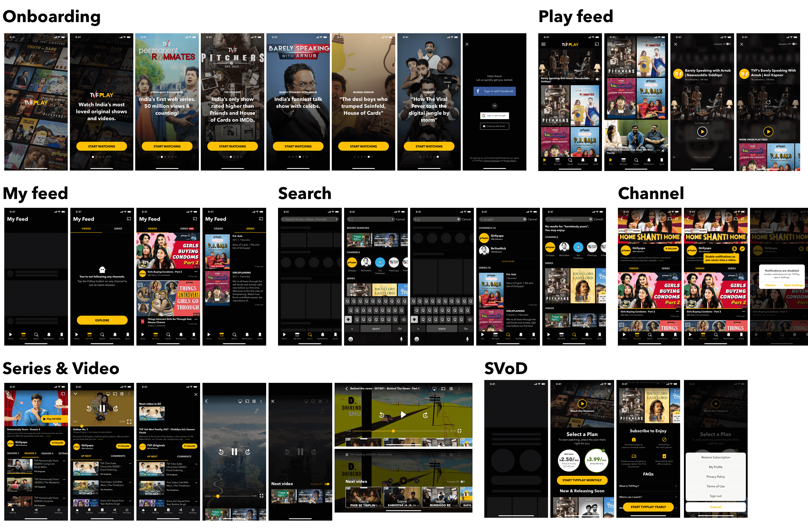
Task: Tap Like icon below Dulhan No. 1
Action: 77,510
